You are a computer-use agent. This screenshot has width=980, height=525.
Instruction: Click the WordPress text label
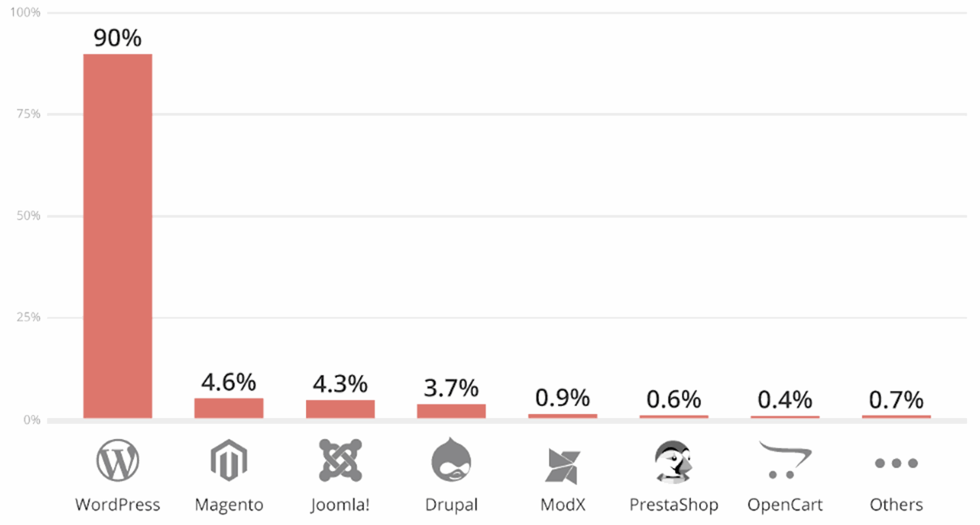pyautogui.click(x=117, y=505)
